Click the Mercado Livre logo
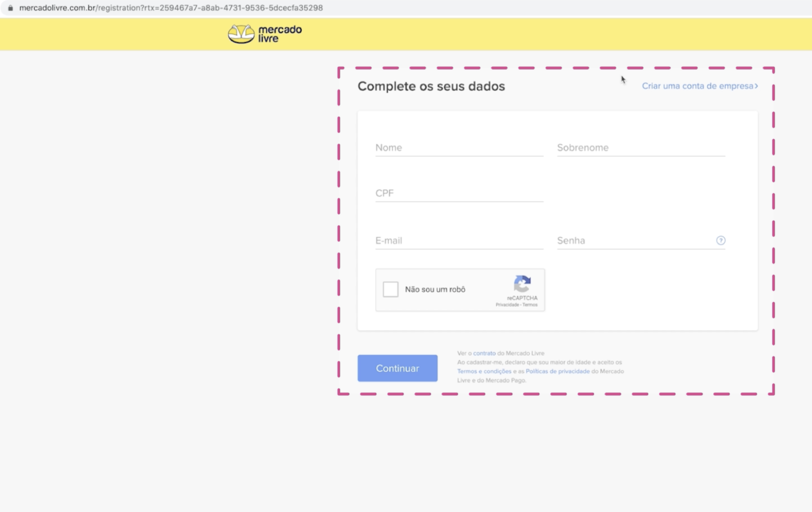Viewport: 812px width, 512px height. [x=265, y=34]
